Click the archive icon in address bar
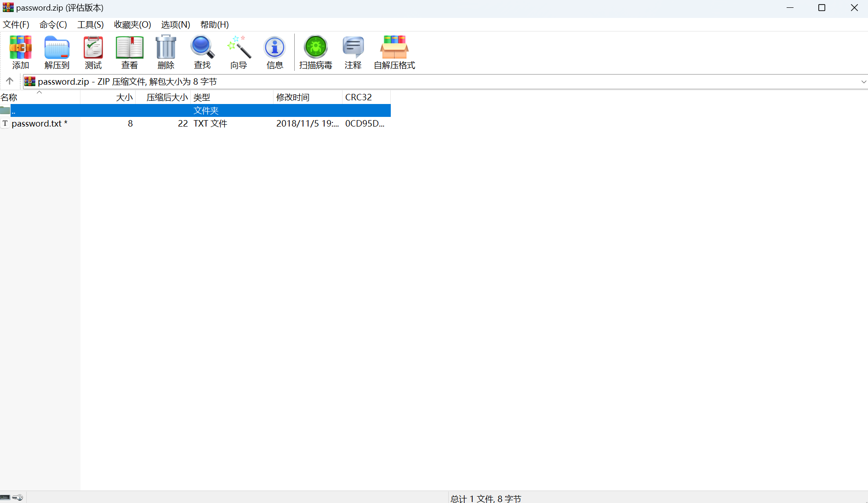Viewport: 868px width, 503px height. coord(30,81)
